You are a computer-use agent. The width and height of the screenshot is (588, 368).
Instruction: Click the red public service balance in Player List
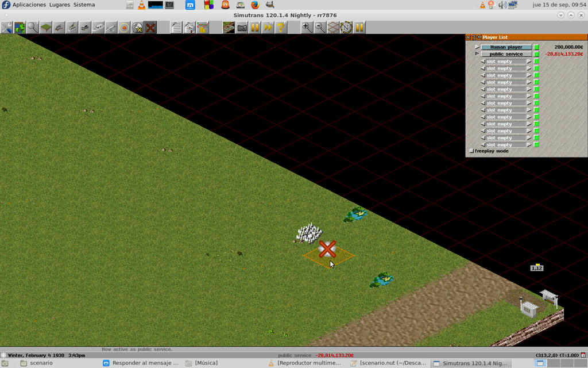(x=564, y=53)
